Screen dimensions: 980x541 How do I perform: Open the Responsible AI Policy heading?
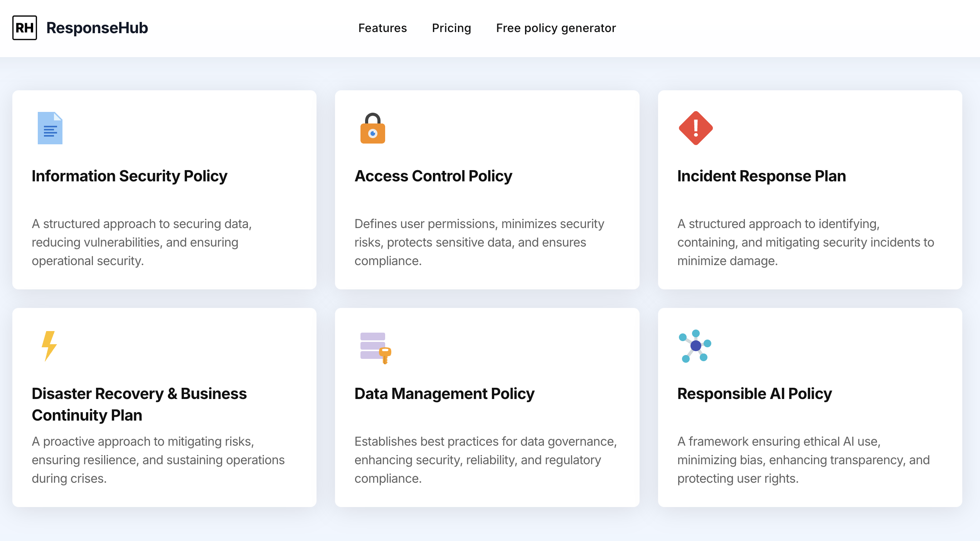tap(754, 394)
